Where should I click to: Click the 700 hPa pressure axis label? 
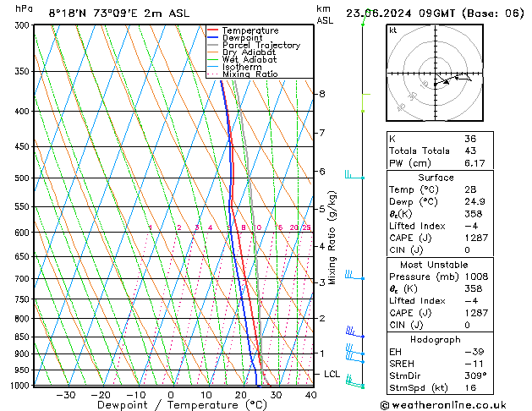pyautogui.click(x=22, y=279)
